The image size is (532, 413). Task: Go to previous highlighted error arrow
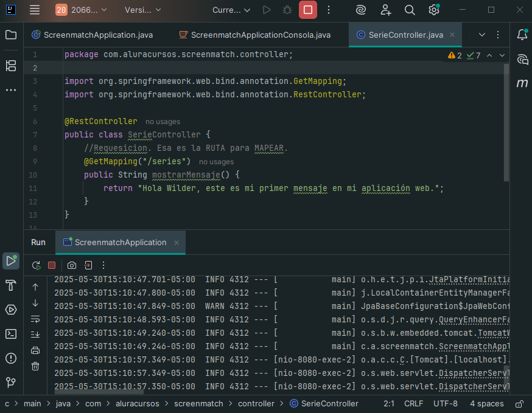pos(489,55)
